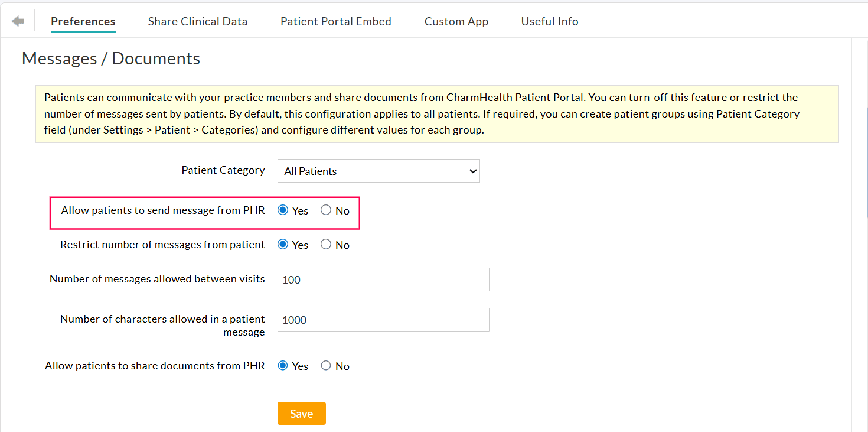Disable patients sending messages from PHR

(x=326, y=210)
